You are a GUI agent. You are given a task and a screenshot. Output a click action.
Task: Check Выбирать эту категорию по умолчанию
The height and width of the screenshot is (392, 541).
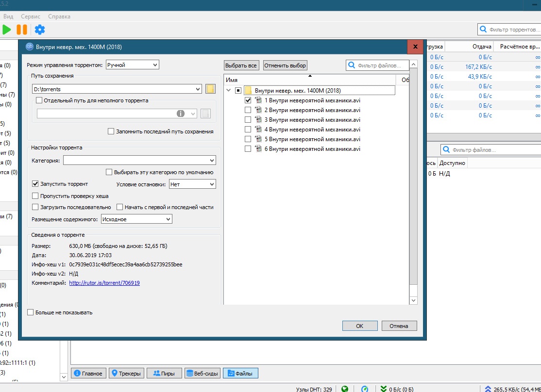pos(109,172)
